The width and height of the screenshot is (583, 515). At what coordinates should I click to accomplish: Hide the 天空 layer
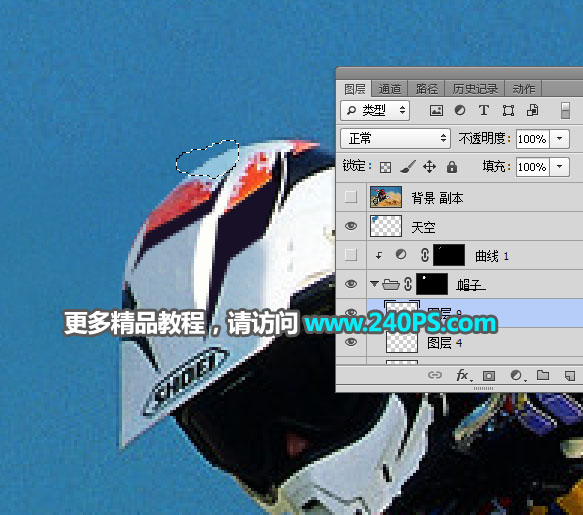click(351, 226)
